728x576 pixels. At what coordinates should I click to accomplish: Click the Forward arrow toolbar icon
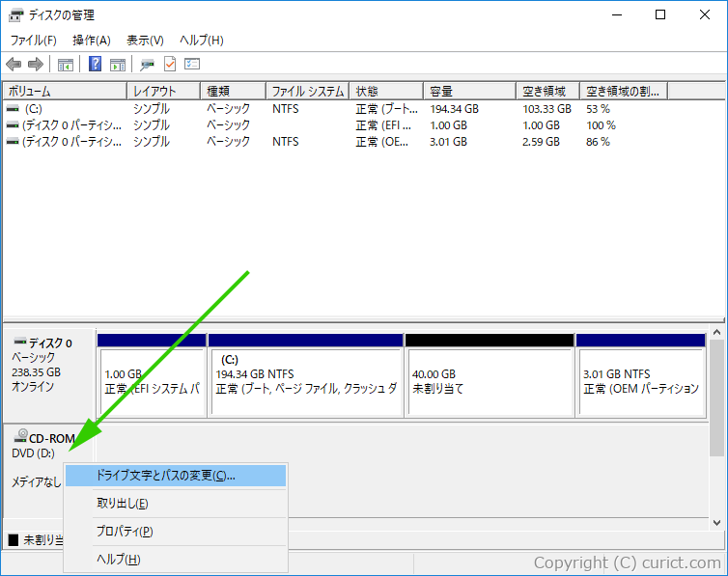pos(36,64)
